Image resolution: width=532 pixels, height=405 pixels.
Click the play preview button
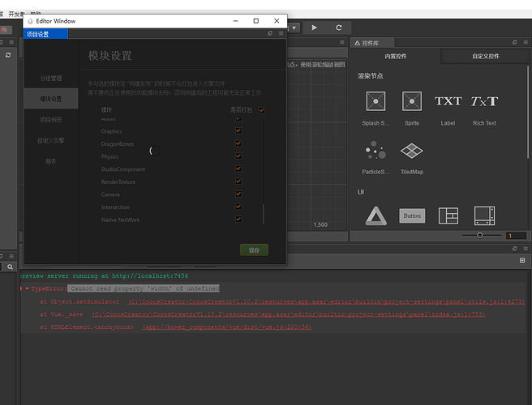(x=314, y=28)
